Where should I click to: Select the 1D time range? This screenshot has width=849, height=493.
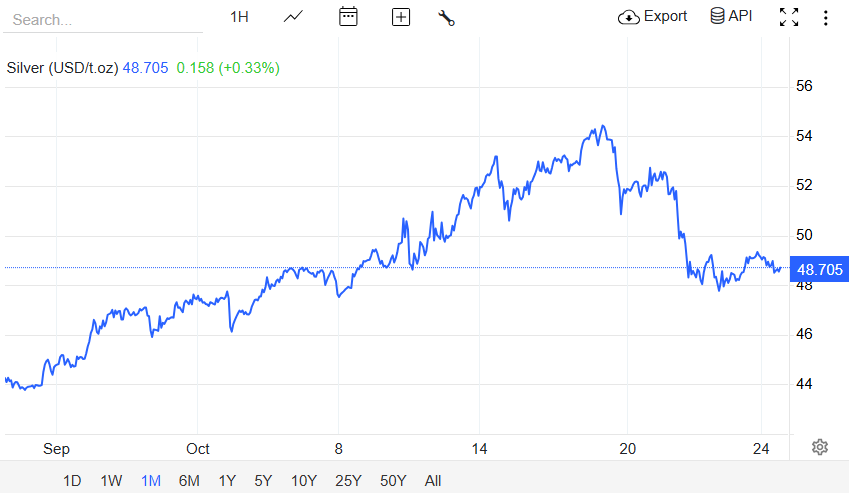pos(72,481)
